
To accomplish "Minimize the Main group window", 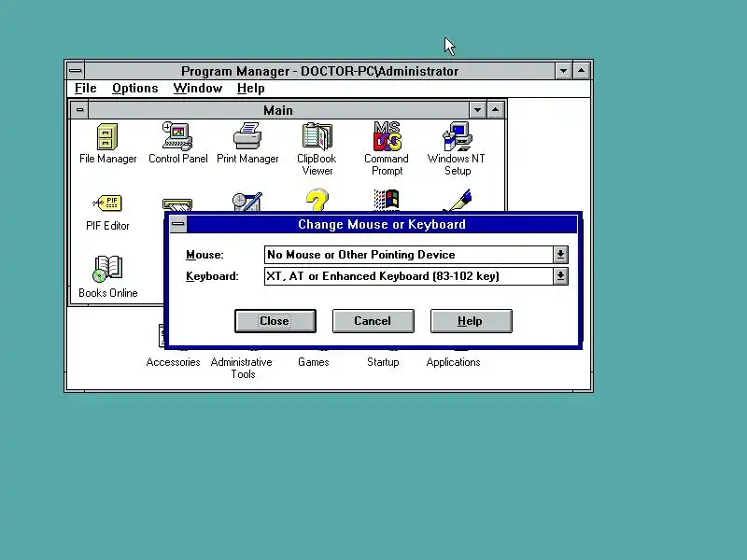I will (x=477, y=110).
